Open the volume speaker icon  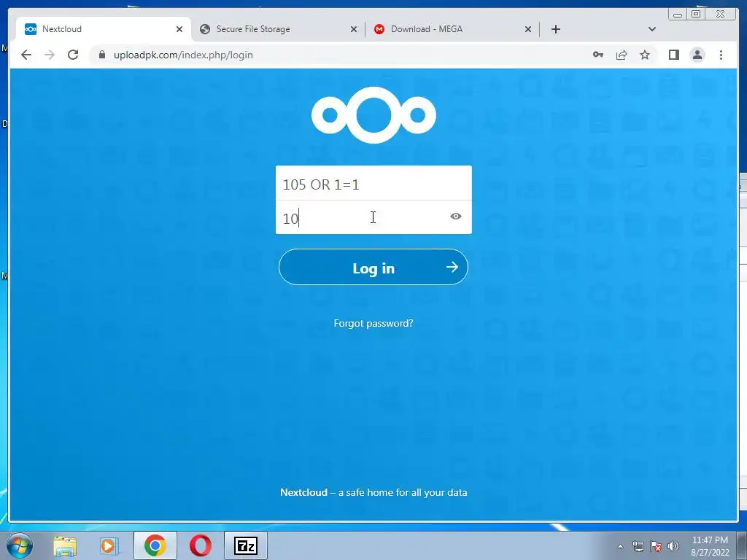click(x=673, y=546)
